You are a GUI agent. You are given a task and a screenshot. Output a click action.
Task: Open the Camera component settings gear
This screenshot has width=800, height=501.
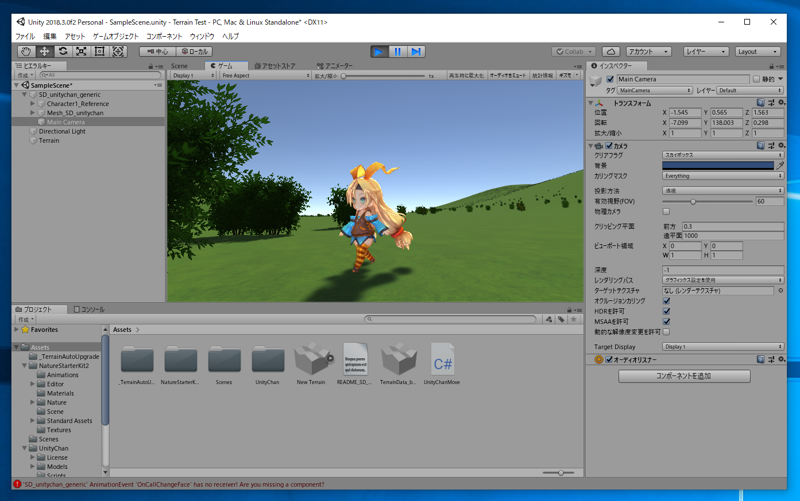(x=781, y=146)
